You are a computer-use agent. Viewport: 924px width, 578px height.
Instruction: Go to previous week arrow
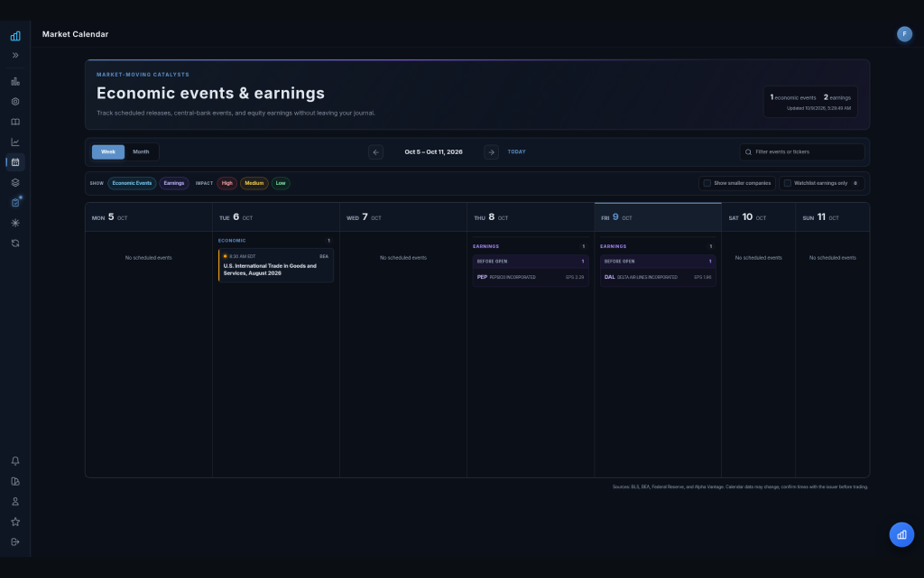pos(376,152)
